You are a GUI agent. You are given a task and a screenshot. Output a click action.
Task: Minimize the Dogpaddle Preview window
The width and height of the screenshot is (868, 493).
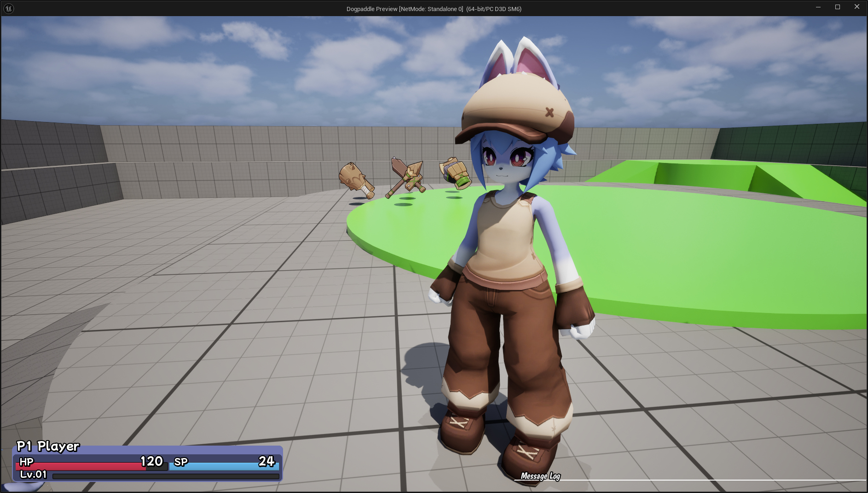818,7
